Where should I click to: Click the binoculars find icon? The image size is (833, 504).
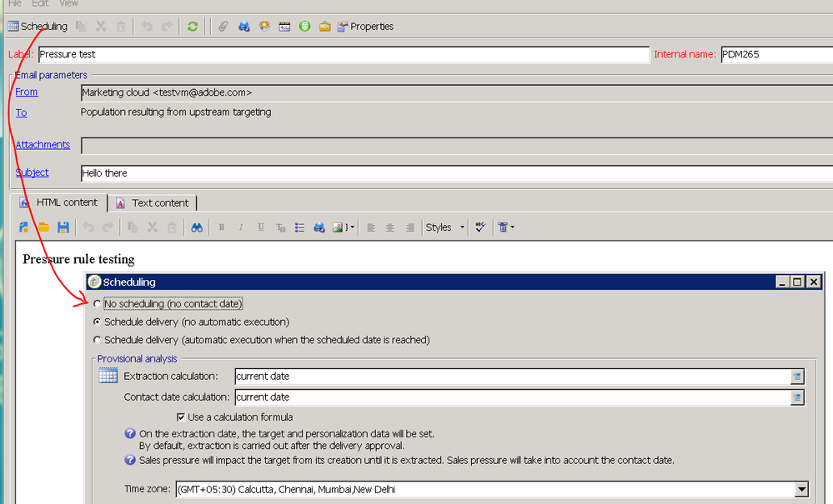coord(197,227)
